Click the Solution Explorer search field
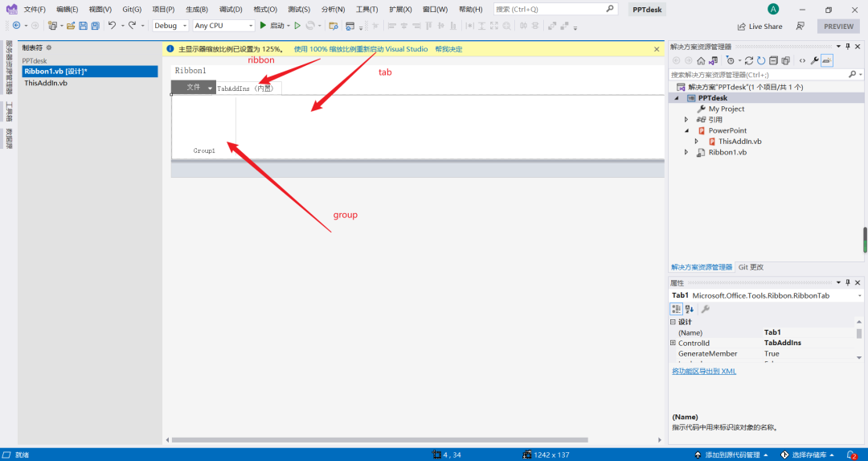Image resolution: width=868 pixels, height=461 pixels. pyautogui.click(x=766, y=74)
